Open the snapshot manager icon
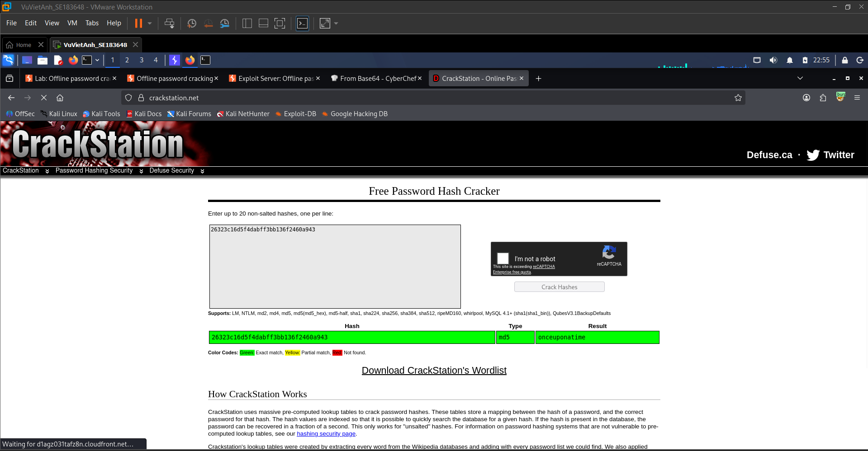The height and width of the screenshot is (451, 868). coord(225,23)
